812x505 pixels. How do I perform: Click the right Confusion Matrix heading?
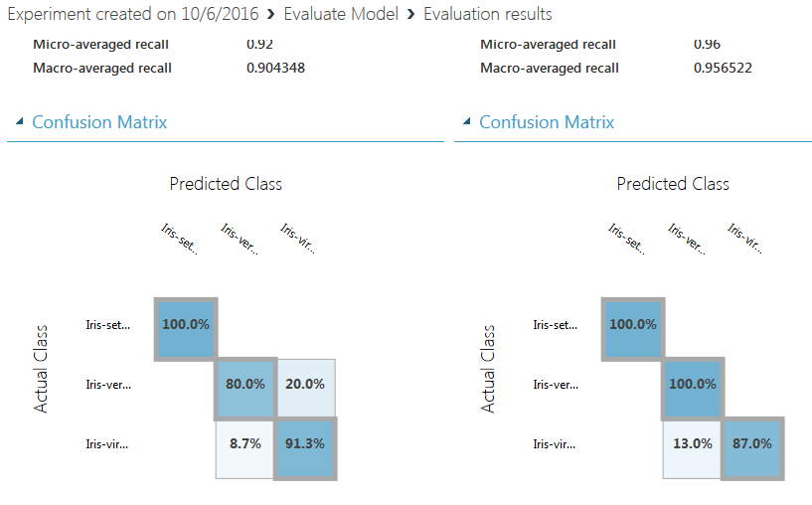(x=547, y=122)
